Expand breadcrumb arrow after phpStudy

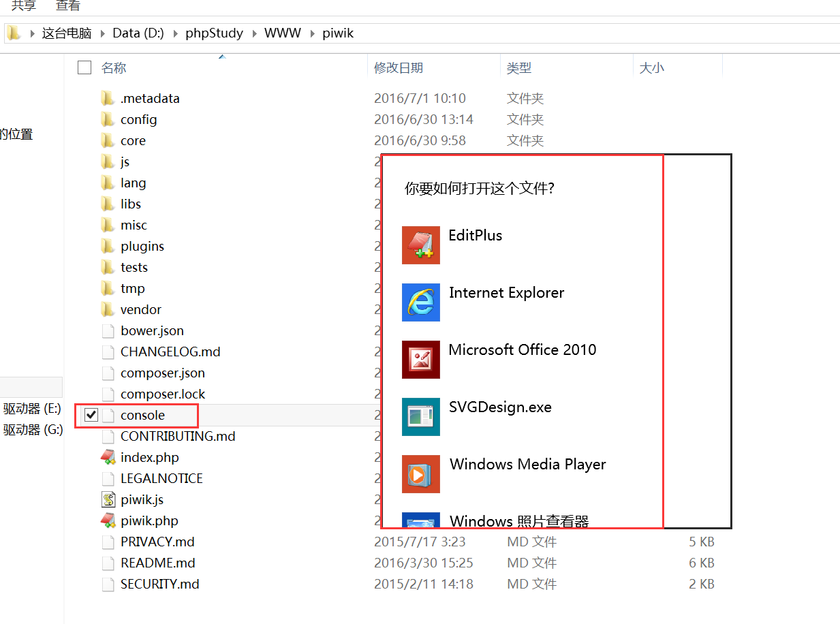255,33
